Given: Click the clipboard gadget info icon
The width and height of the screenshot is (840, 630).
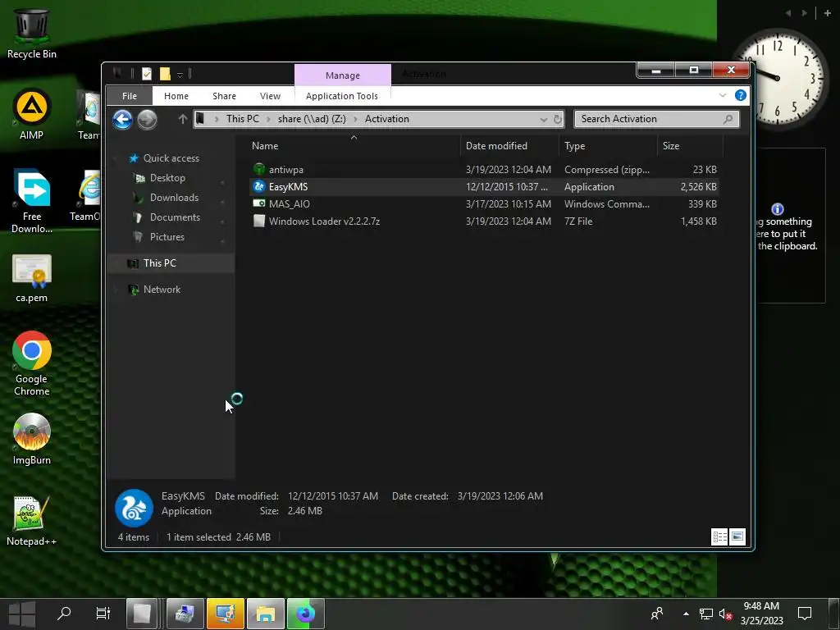Looking at the screenshot, I should [x=778, y=209].
